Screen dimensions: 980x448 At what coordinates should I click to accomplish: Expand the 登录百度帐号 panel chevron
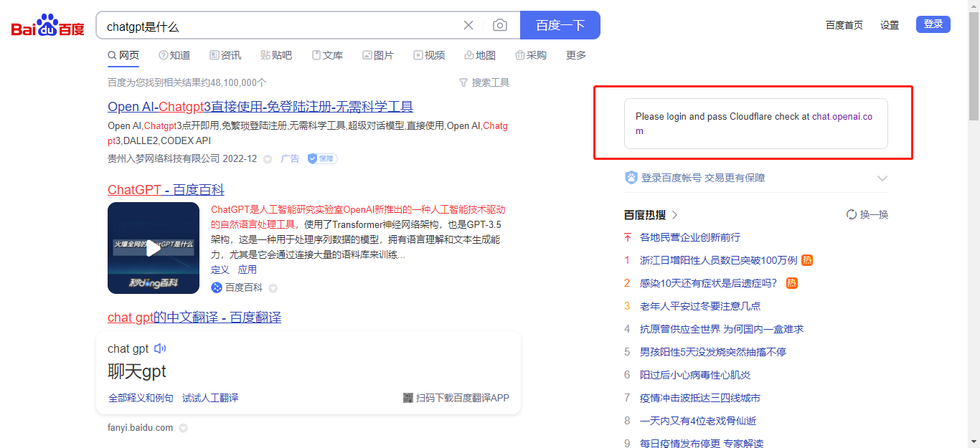[882, 178]
